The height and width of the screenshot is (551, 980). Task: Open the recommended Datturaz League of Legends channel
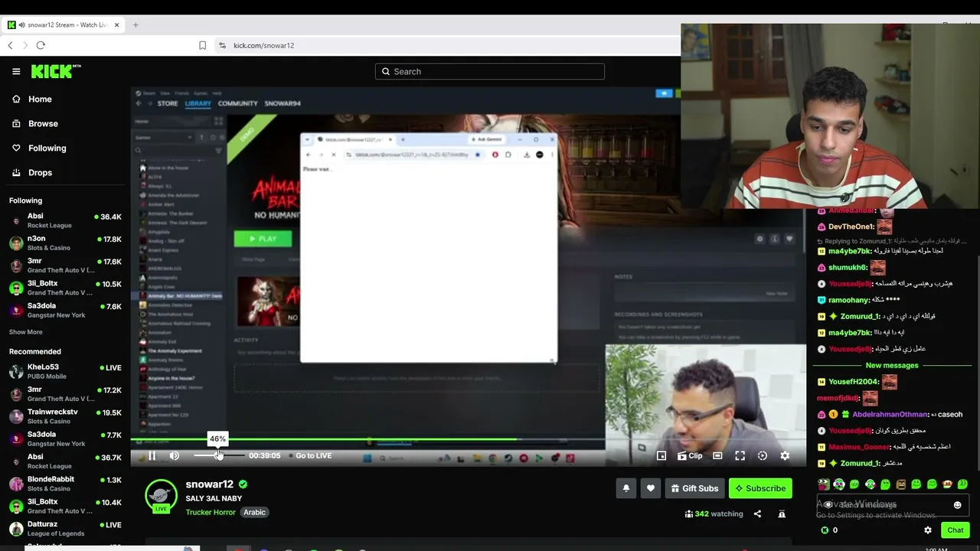[65, 528]
